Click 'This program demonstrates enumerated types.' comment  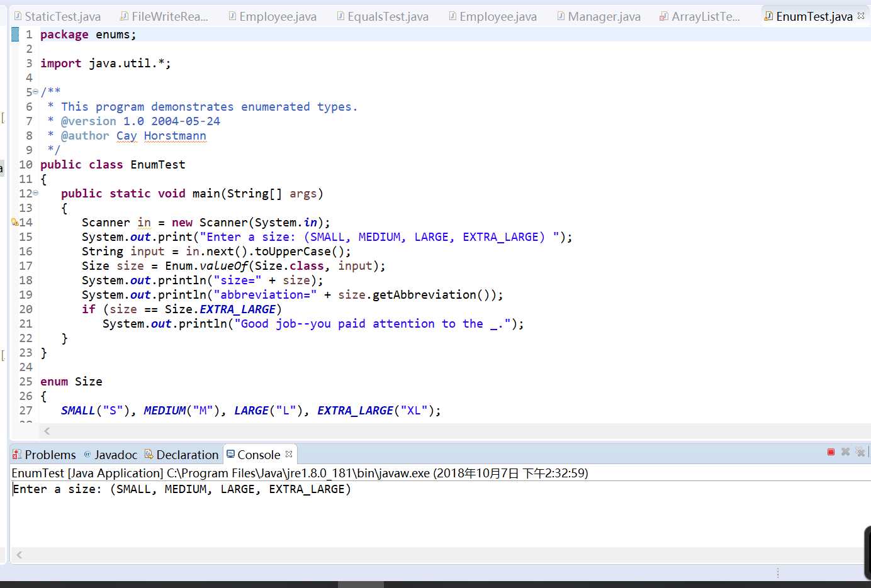click(x=210, y=107)
